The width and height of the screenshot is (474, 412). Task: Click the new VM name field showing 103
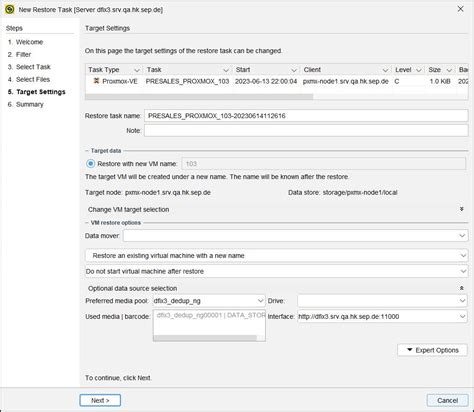coord(324,164)
